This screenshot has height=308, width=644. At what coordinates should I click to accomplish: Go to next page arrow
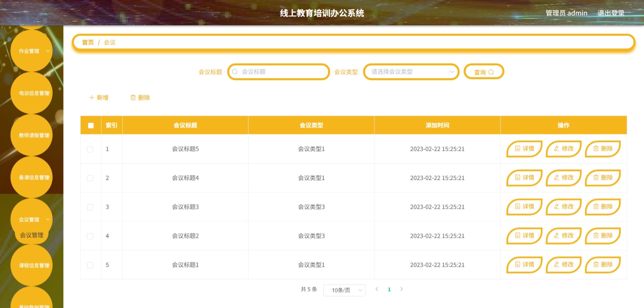[x=401, y=289]
